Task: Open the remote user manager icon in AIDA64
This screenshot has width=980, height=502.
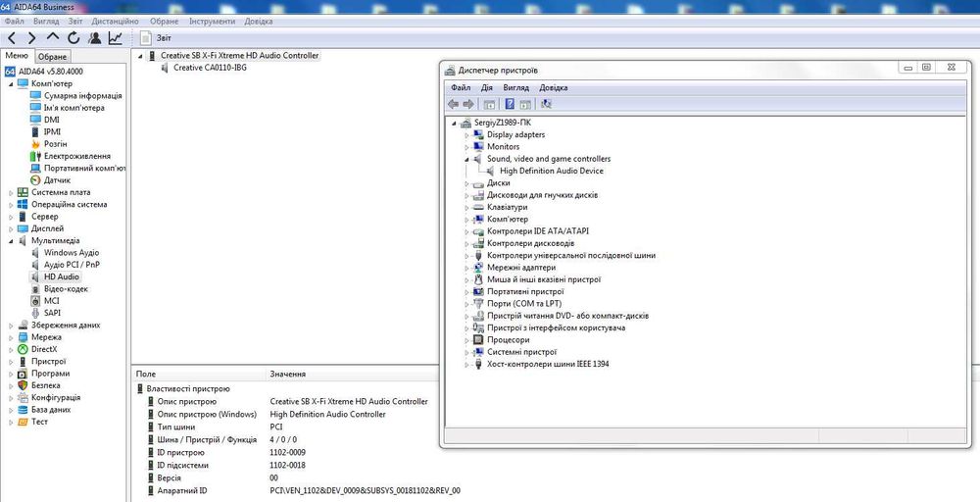Action: tap(94, 38)
